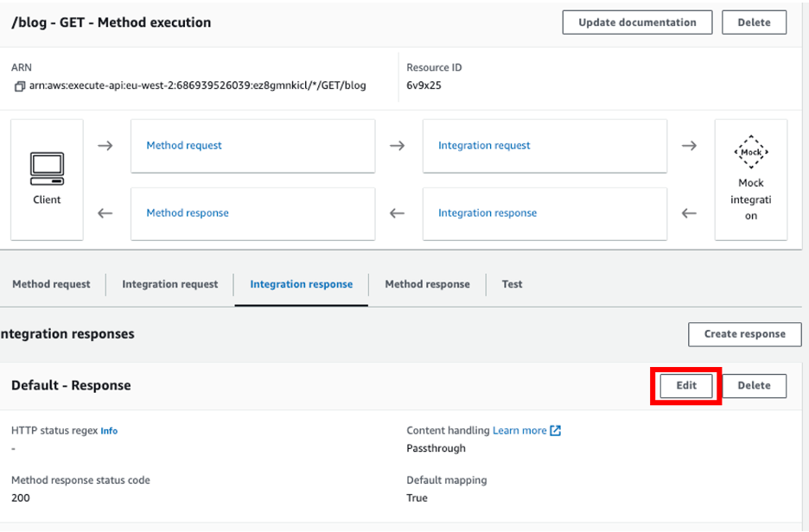The height and width of the screenshot is (532, 809).
Task: Open the external link icon beside Learn more
Action: (554, 430)
